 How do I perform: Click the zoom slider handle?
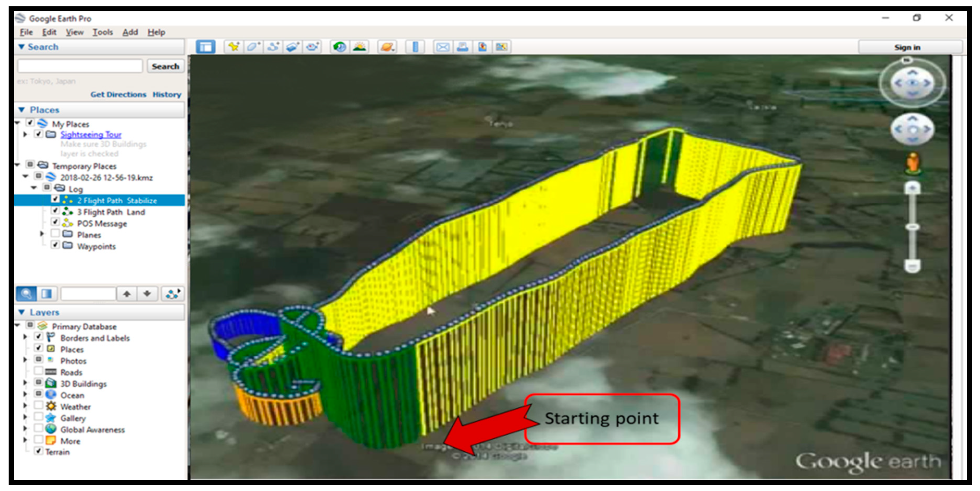pos(912,227)
